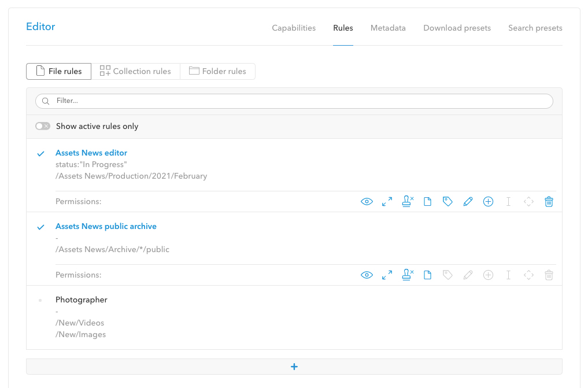Enable the Show active rules only switch
Image resolution: width=588 pixels, height=388 pixels.
coord(42,125)
